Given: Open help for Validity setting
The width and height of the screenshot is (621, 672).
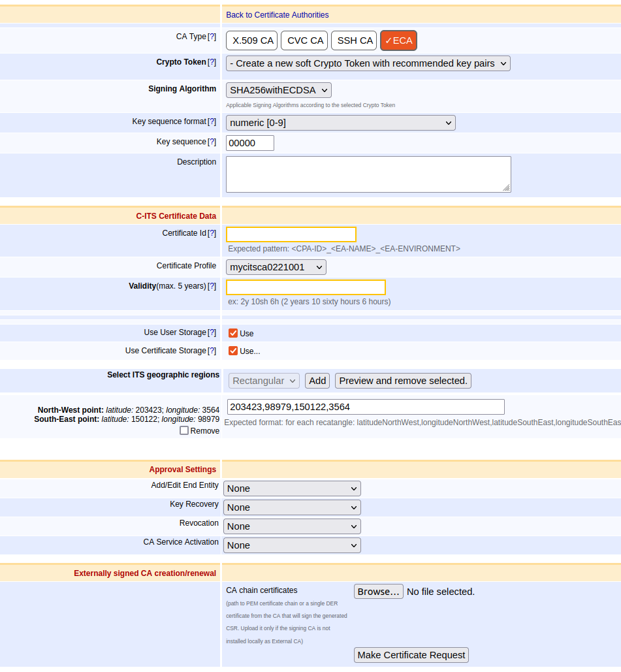Looking at the screenshot, I should 213,285.
